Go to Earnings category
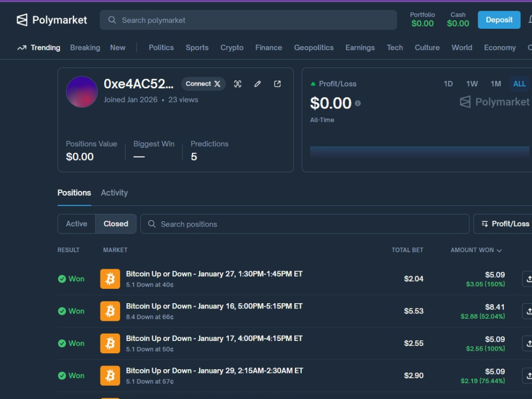 (x=360, y=48)
